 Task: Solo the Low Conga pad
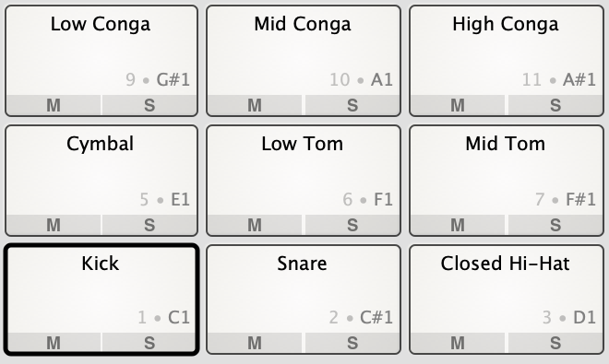(149, 105)
